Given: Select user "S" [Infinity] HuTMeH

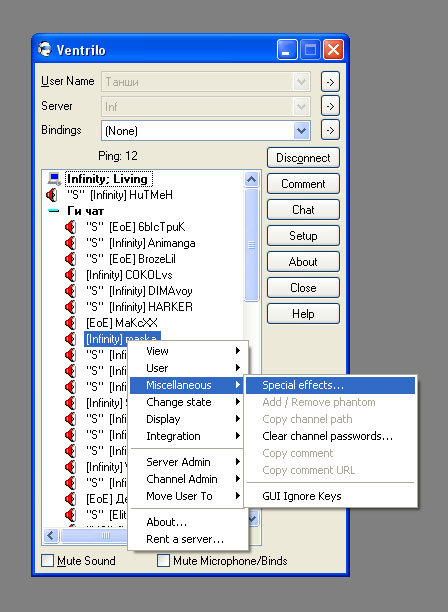Looking at the screenshot, I should point(120,194).
